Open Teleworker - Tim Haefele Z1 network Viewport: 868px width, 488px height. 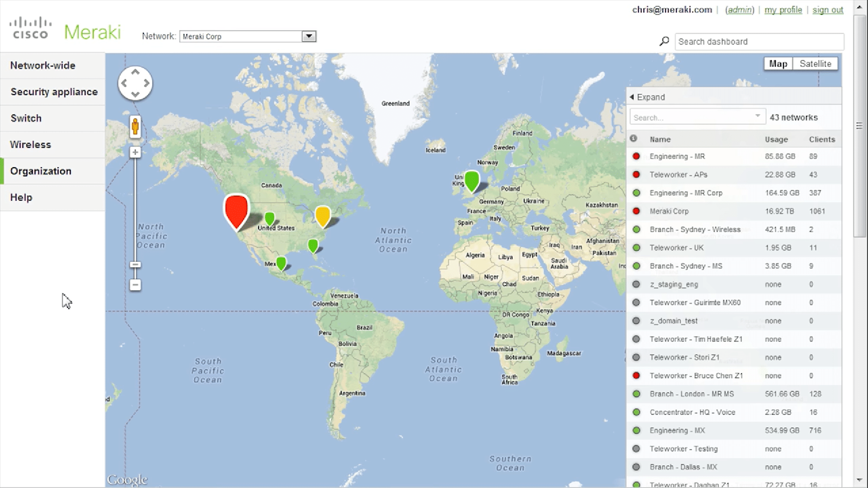tap(696, 339)
